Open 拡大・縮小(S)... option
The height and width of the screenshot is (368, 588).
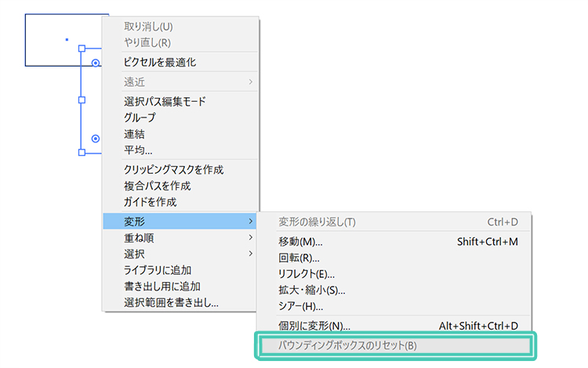394,290
